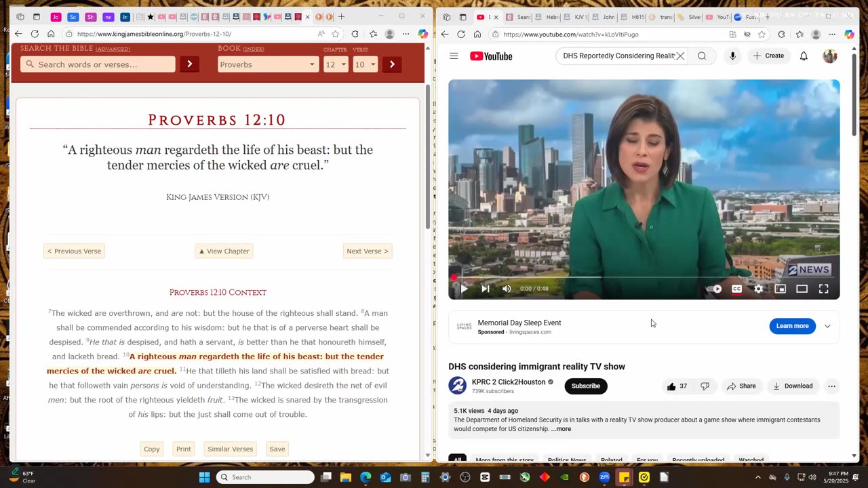Favorite the Bible page with star icon
This screenshot has width=868, height=488.
tap(336, 34)
